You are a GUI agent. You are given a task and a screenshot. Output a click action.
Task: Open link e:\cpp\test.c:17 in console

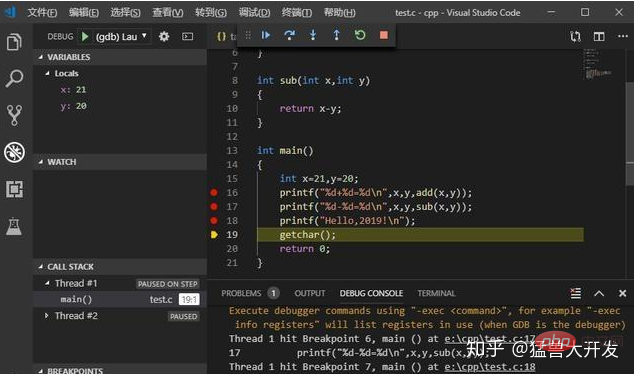pyautogui.click(x=490, y=338)
